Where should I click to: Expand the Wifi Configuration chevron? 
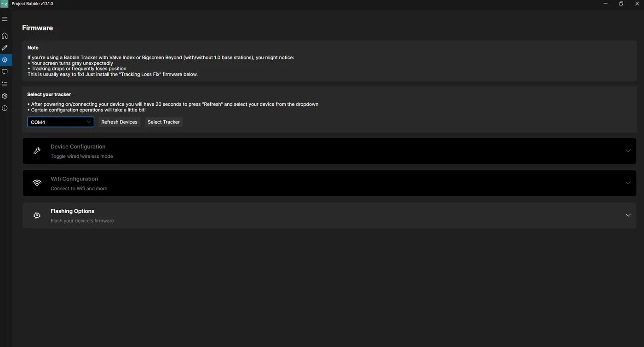coord(628,183)
